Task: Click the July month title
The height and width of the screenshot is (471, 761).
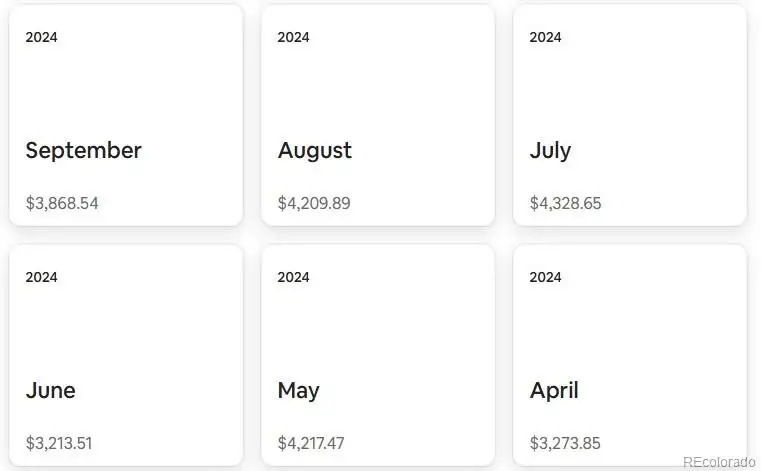Action: coord(550,151)
